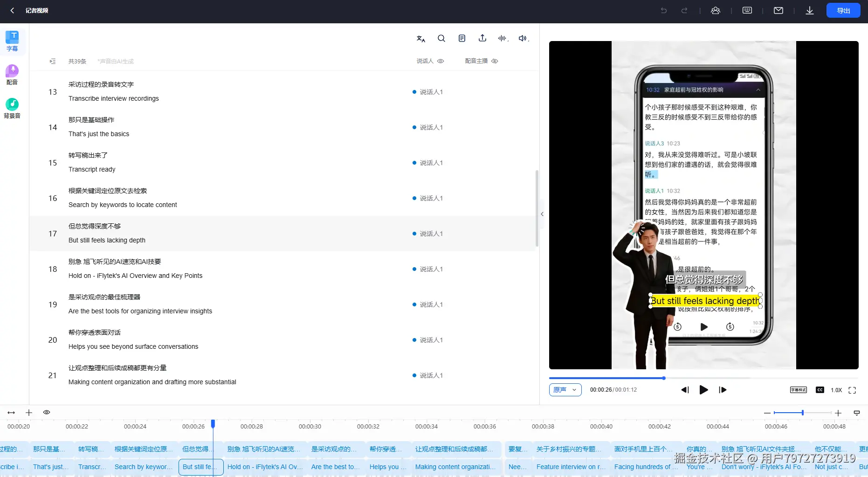
Task: Click the list collapse icon beside 共39条
Action: pyautogui.click(x=53, y=61)
